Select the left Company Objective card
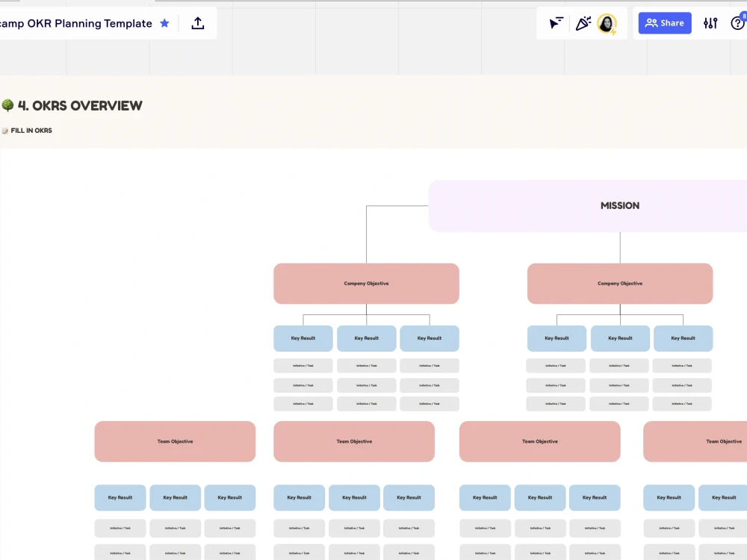747x560 pixels. [366, 283]
